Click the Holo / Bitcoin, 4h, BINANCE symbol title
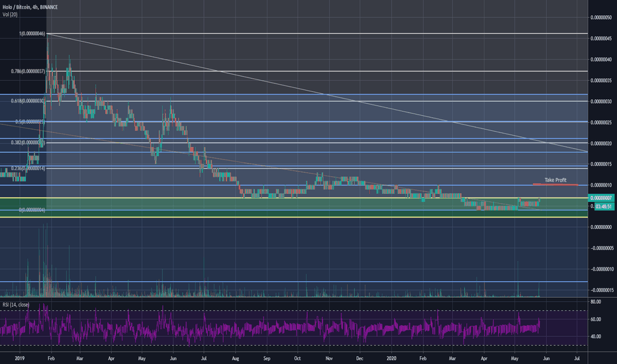Viewport: 617px width, 364px height. pos(30,7)
